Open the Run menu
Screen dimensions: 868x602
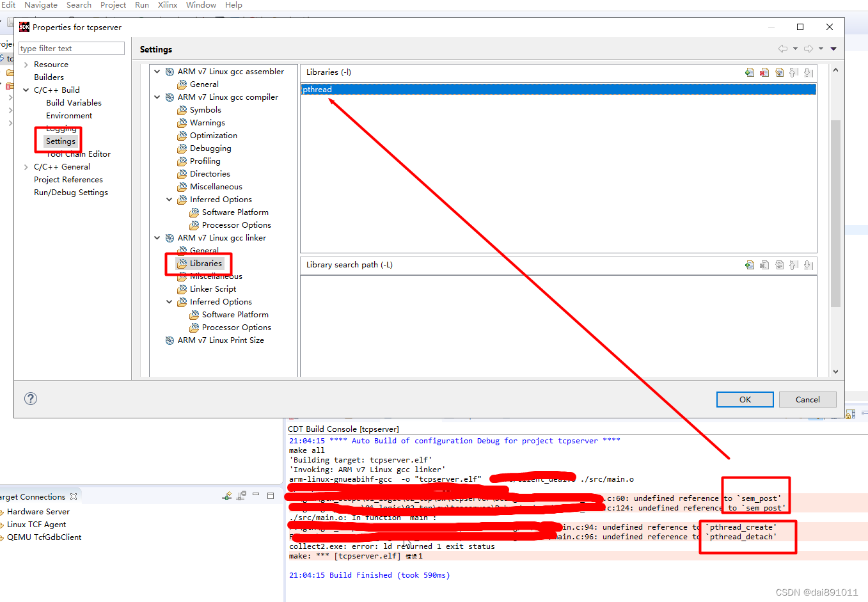(142, 5)
